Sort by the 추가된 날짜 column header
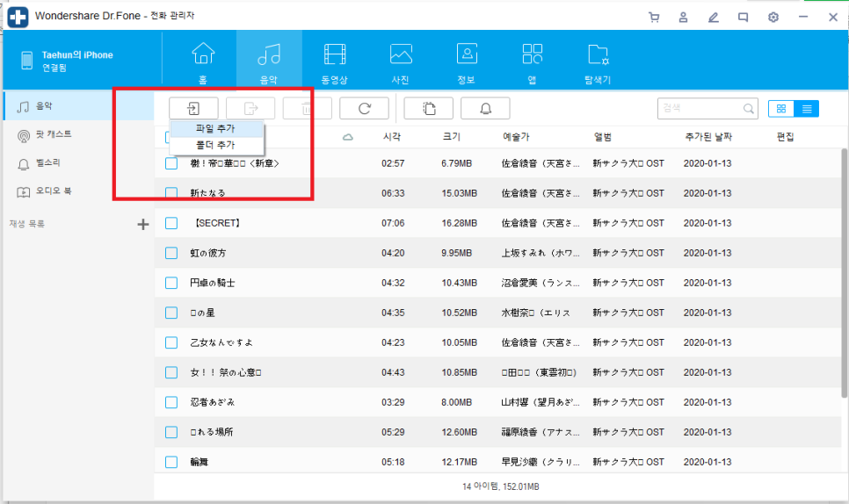This screenshot has height=504, width=849. click(x=708, y=137)
